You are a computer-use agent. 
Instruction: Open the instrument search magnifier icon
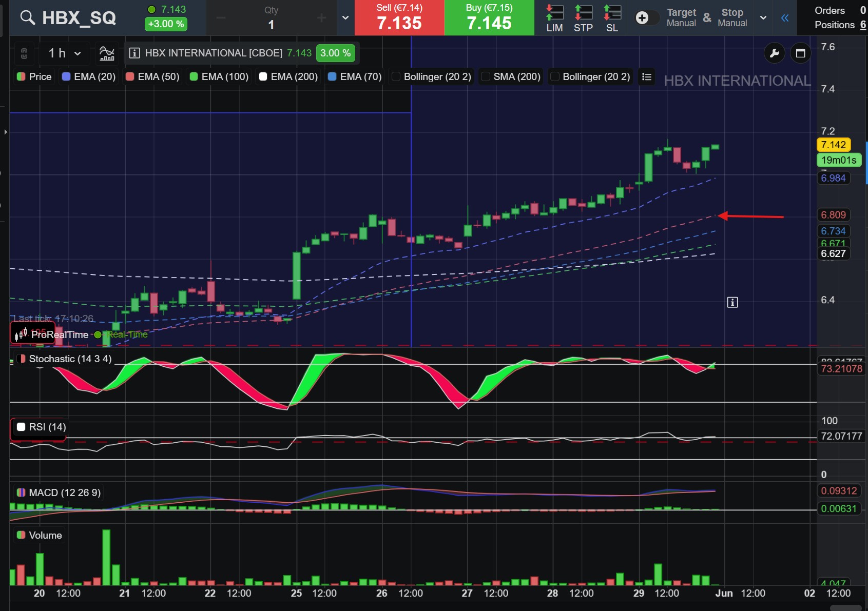tap(28, 18)
